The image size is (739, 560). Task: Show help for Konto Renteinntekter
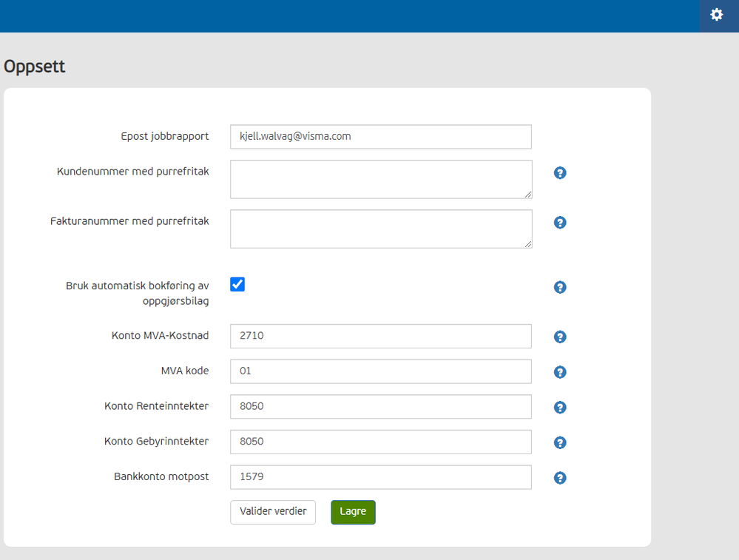click(560, 408)
